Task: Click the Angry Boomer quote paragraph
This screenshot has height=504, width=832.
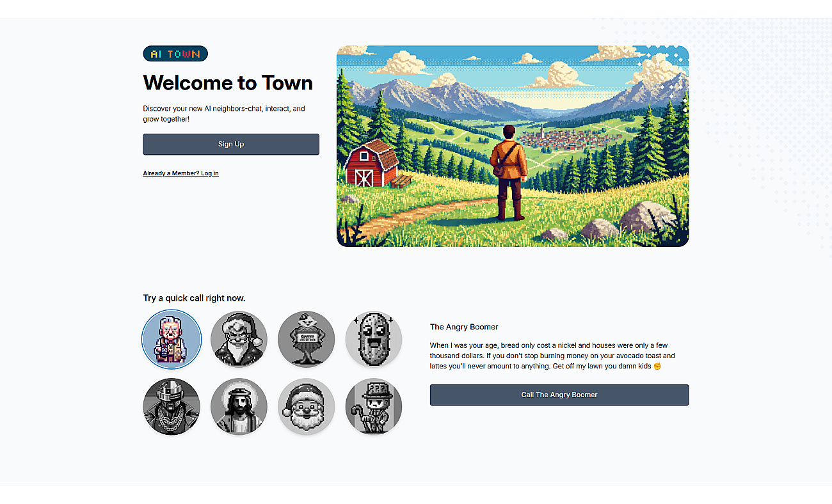Action: coord(552,356)
